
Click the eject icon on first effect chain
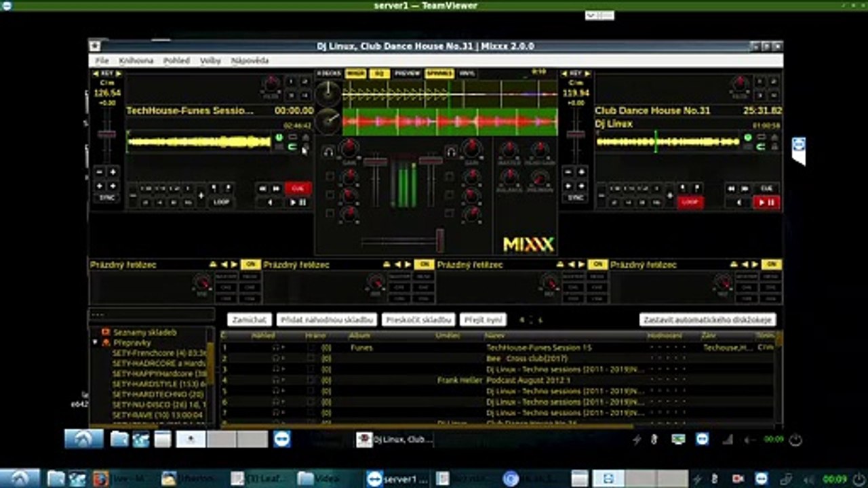click(x=214, y=264)
